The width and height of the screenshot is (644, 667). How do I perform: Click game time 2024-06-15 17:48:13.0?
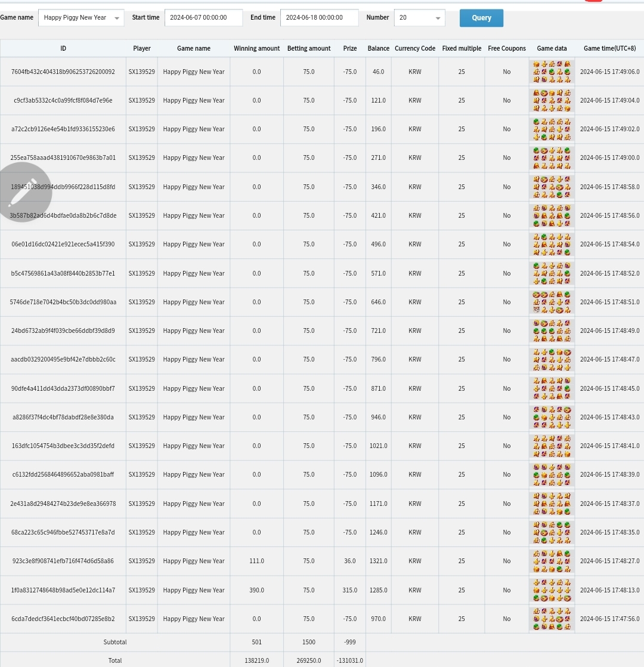(609, 591)
